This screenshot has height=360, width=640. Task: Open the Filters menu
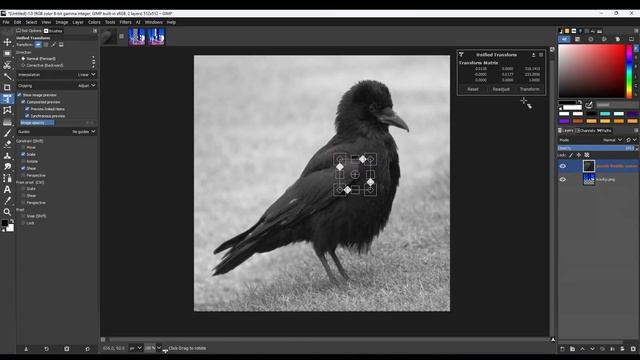pyautogui.click(x=125, y=22)
